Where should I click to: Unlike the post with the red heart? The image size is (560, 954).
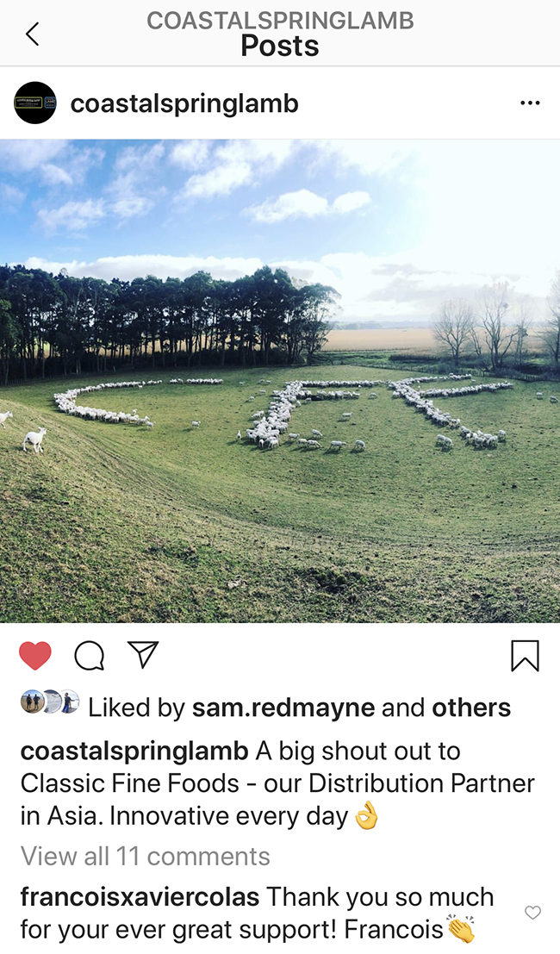(35, 655)
